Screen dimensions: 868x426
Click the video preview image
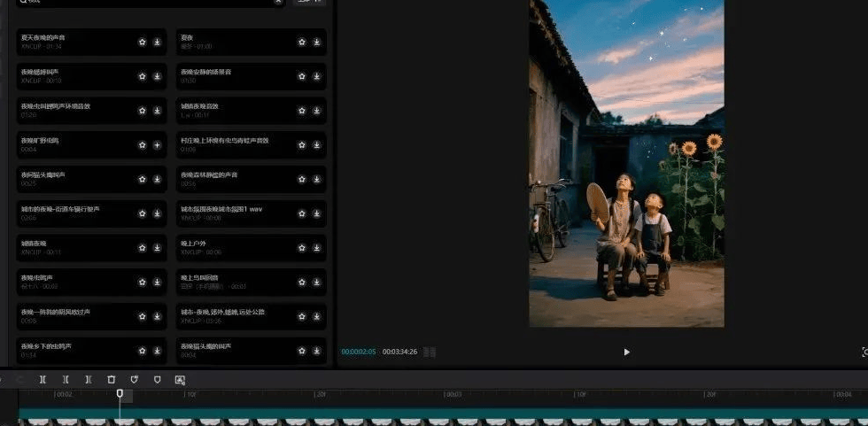click(626, 164)
